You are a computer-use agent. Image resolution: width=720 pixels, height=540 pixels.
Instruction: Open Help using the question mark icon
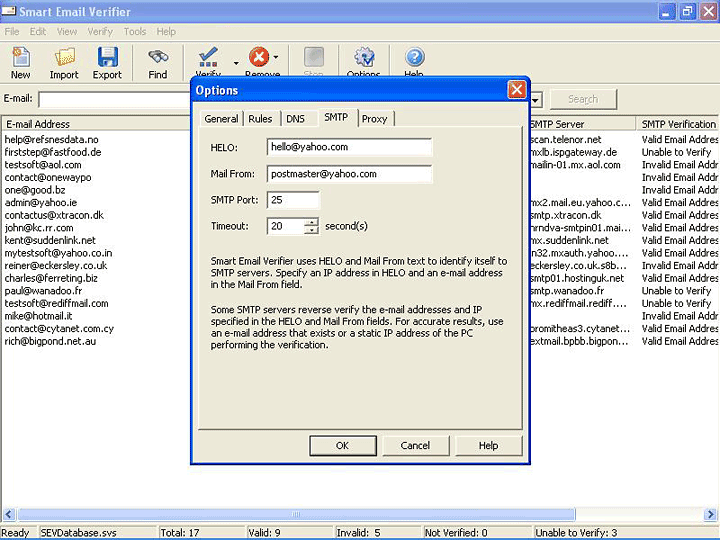point(414,58)
